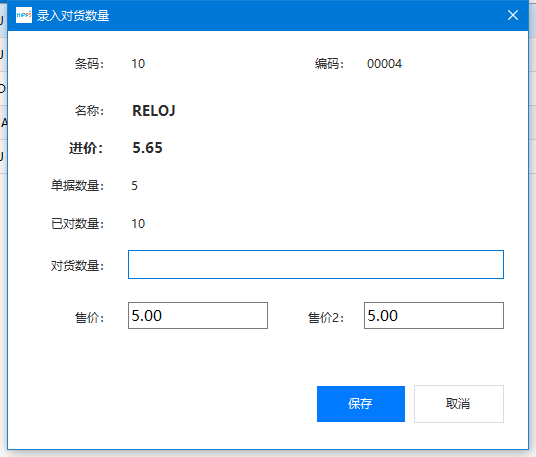Click the 对货数量 label
The image size is (536, 457).
coord(77,266)
